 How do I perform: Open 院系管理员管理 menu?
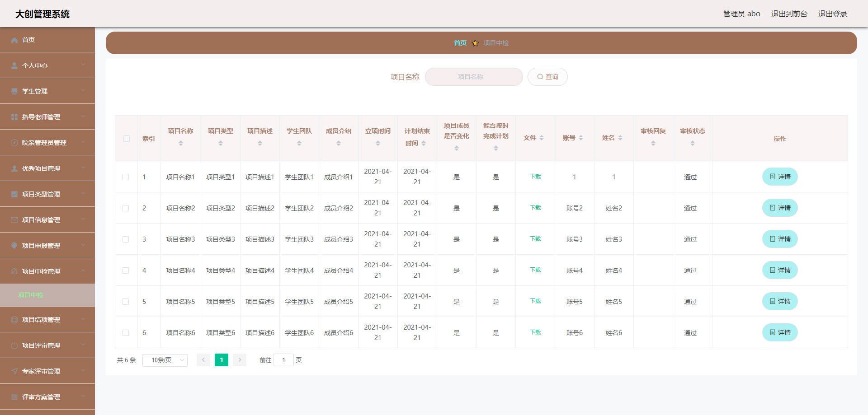coord(47,143)
